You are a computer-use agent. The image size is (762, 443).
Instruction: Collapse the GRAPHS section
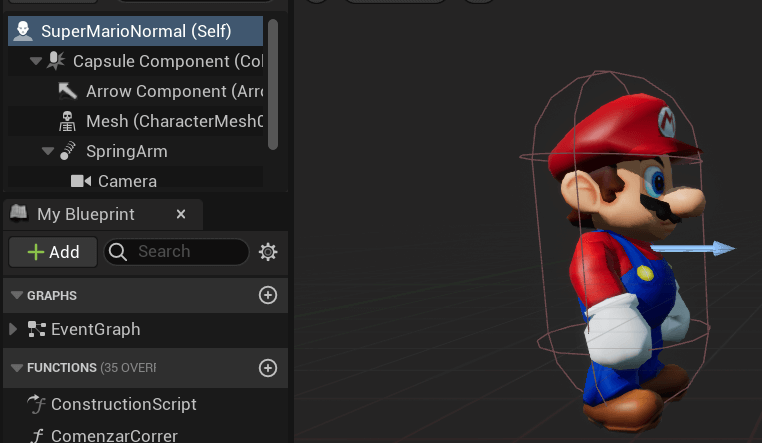(x=17, y=295)
